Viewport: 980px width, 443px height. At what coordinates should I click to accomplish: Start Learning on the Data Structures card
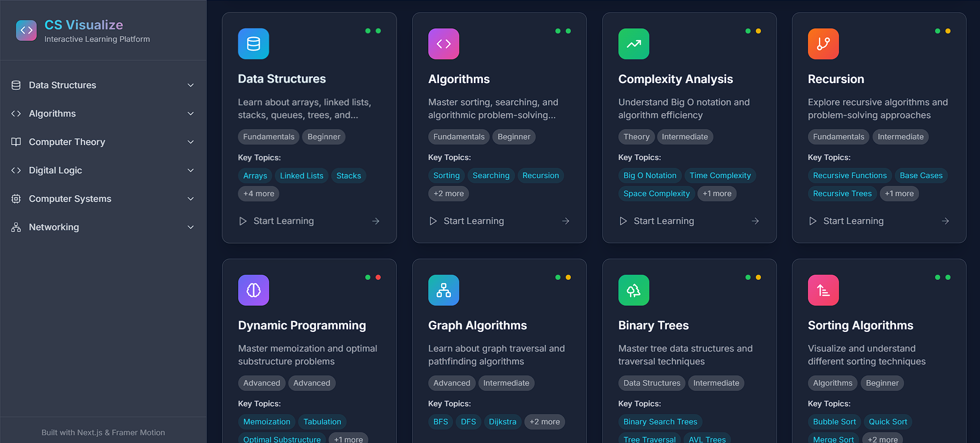283,221
